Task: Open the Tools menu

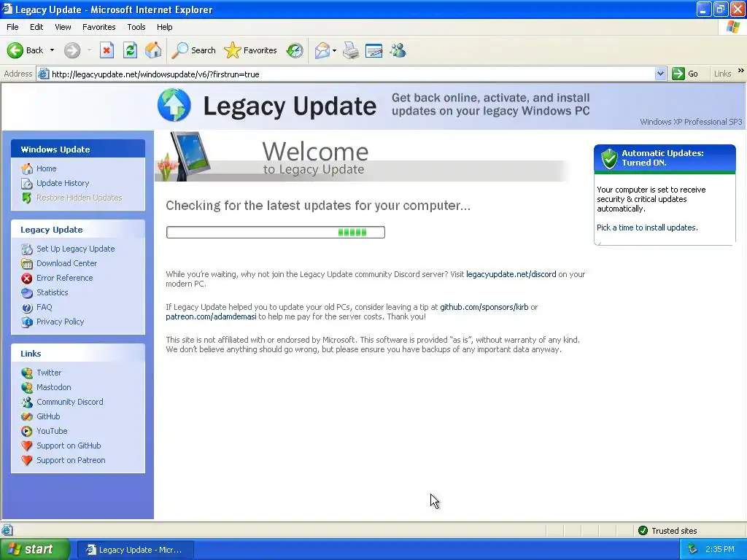Action: point(136,27)
